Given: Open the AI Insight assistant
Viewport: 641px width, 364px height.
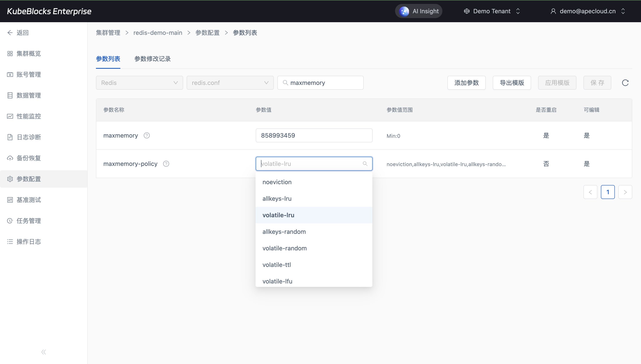Looking at the screenshot, I should (418, 11).
